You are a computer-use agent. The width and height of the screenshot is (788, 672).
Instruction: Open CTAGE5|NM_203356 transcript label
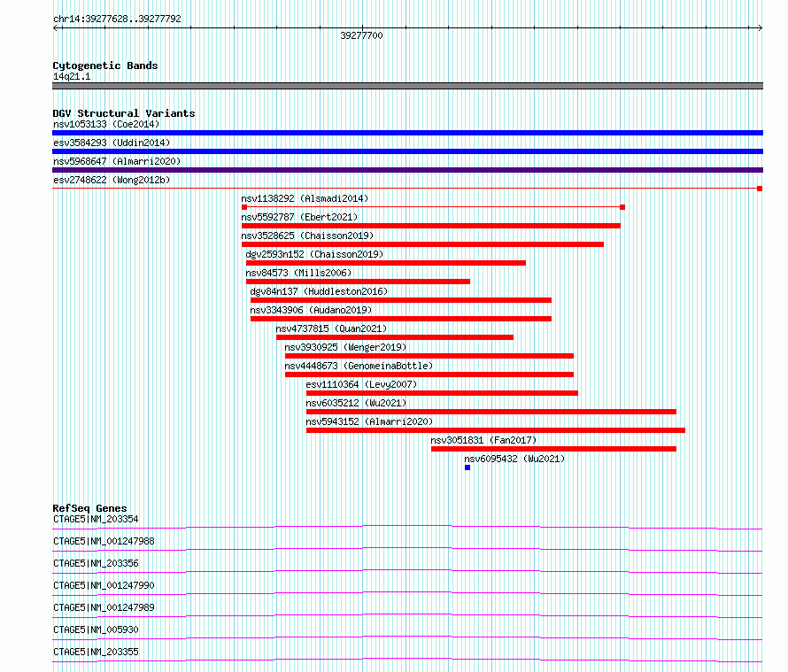pyautogui.click(x=96, y=563)
